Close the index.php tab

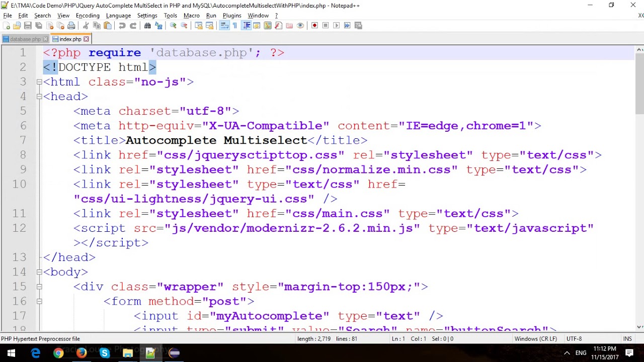coord(86,39)
